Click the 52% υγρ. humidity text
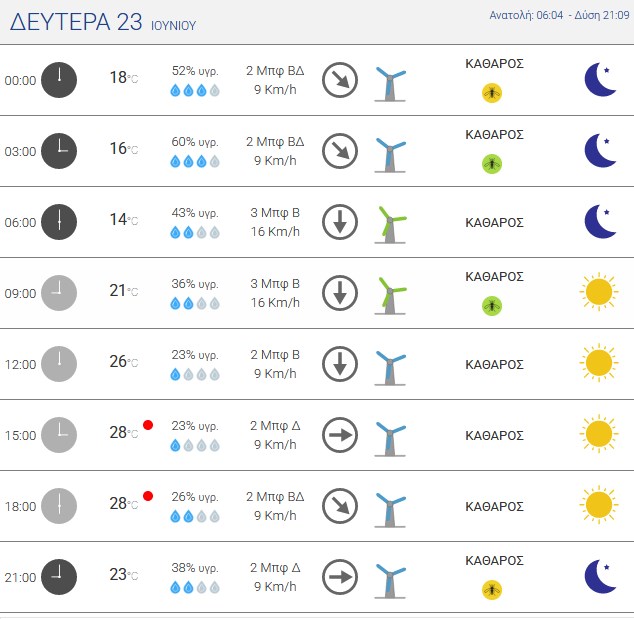 [x=195, y=71]
